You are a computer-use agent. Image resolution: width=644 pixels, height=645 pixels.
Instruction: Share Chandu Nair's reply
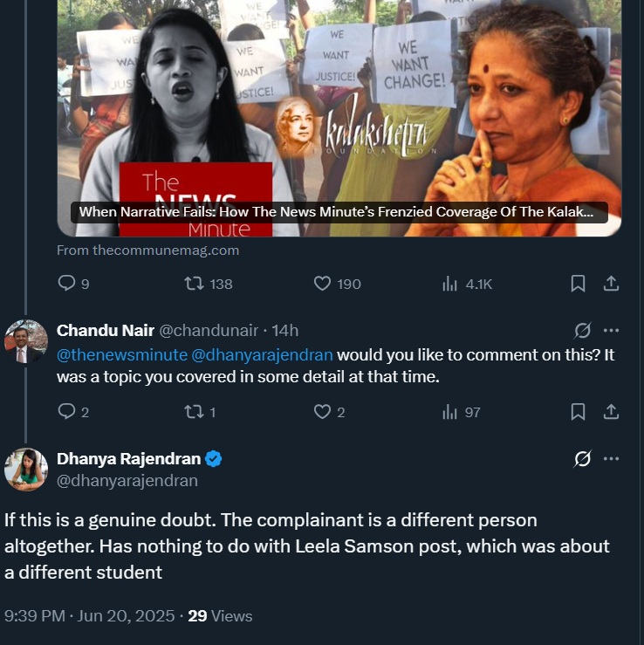pos(612,412)
